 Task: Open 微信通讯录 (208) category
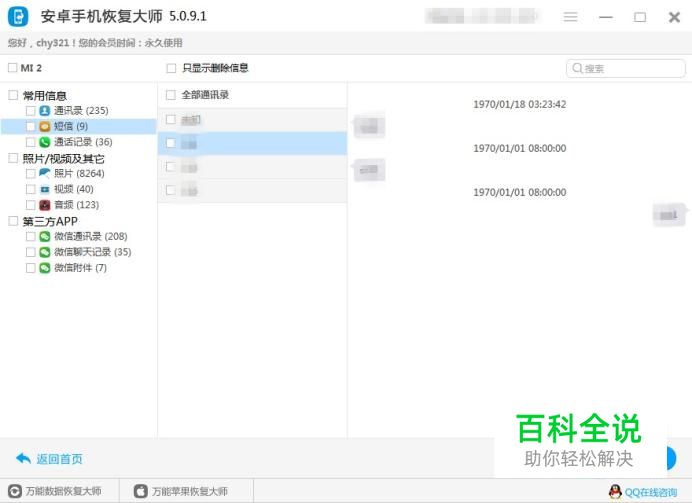click(90, 236)
